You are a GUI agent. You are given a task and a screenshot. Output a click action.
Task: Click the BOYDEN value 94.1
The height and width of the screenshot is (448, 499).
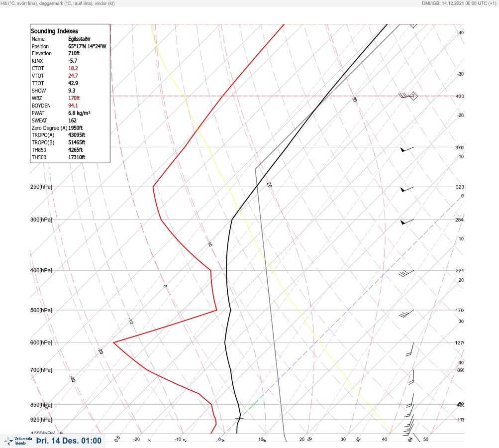73,106
